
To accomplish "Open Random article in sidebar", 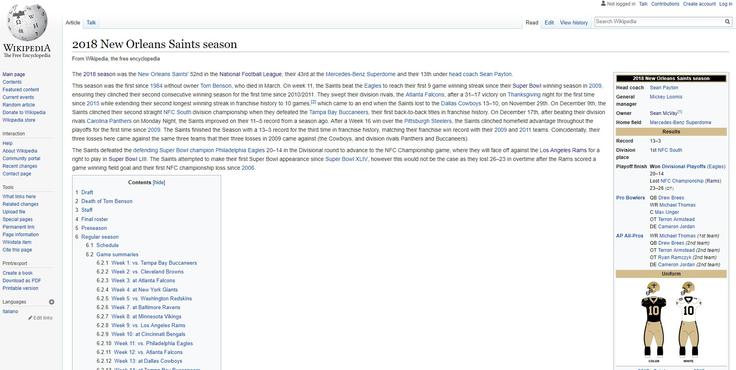I will pos(19,105).
